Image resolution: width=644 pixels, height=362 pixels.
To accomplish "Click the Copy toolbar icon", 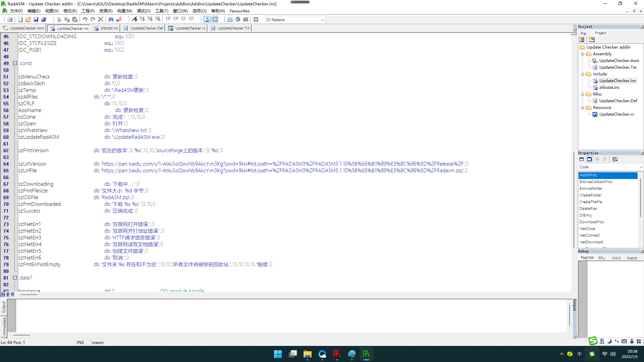I will pyautogui.click(x=67, y=19).
